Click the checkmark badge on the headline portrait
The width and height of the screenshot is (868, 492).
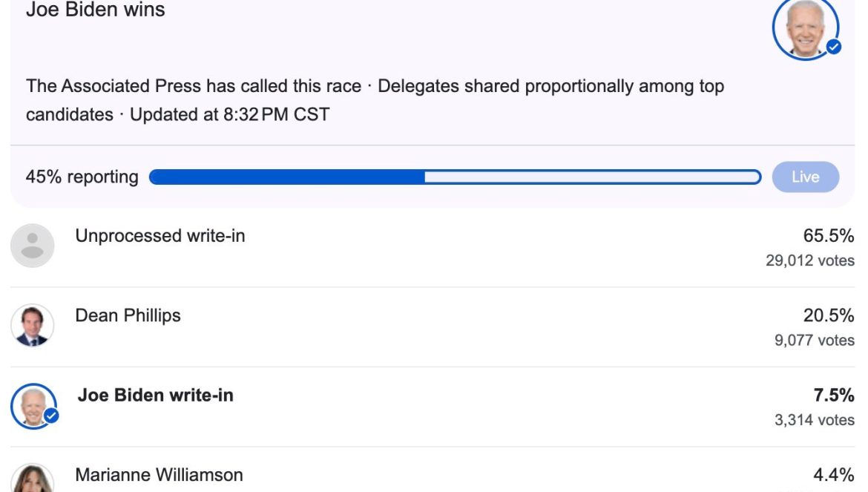coord(834,47)
